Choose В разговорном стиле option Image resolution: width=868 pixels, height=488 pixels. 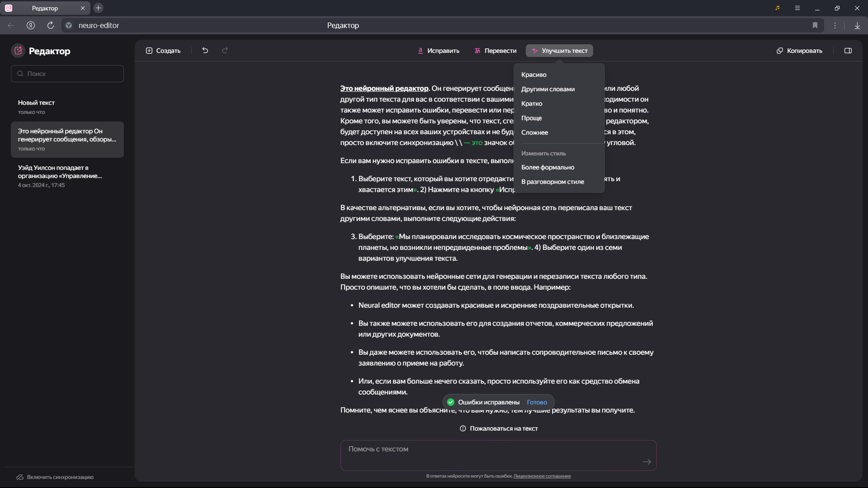point(552,182)
